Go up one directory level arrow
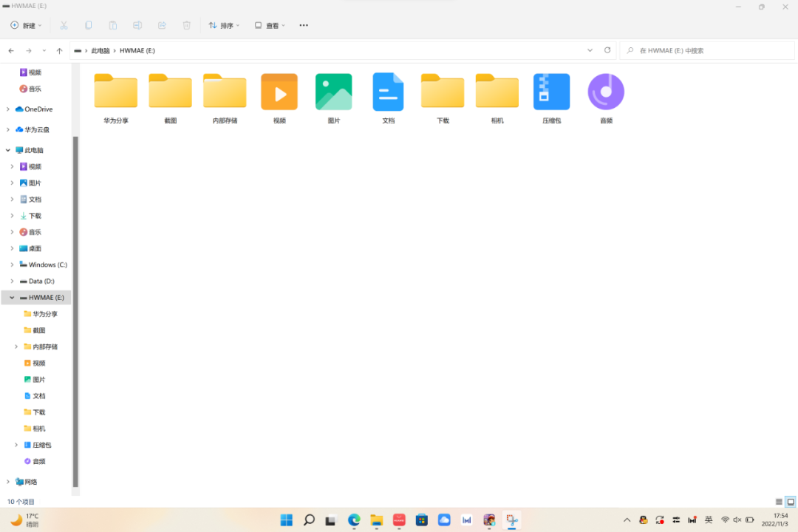Viewport: 798px width, 532px height. click(x=60, y=51)
